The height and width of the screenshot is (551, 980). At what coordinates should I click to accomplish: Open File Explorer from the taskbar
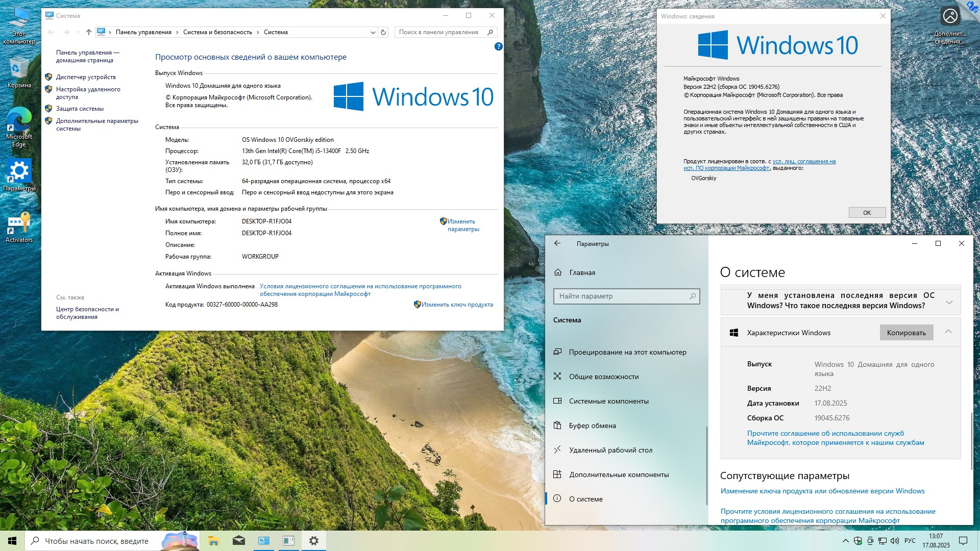click(213, 541)
